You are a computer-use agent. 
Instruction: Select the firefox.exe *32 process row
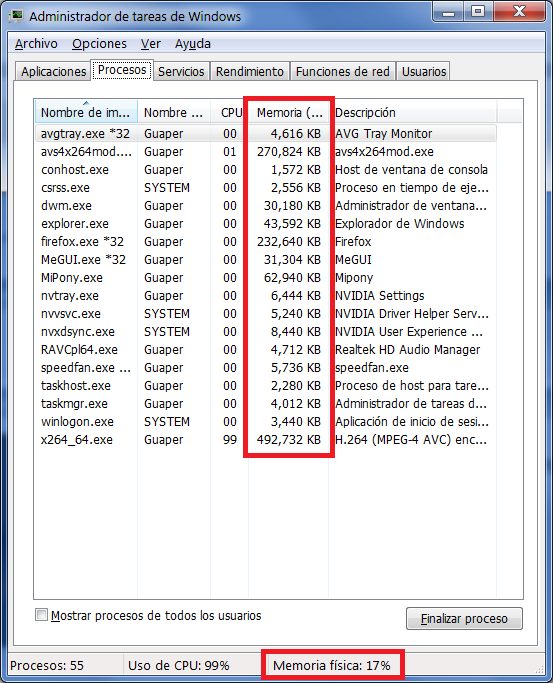click(x=266, y=242)
